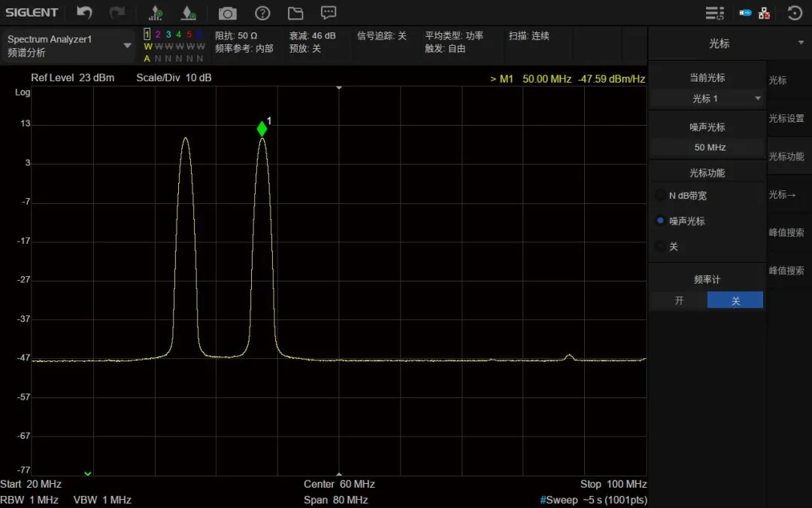812x508 pixels.
Task: Switch to the 光标设置 side tab
Action: pos(786,118)
